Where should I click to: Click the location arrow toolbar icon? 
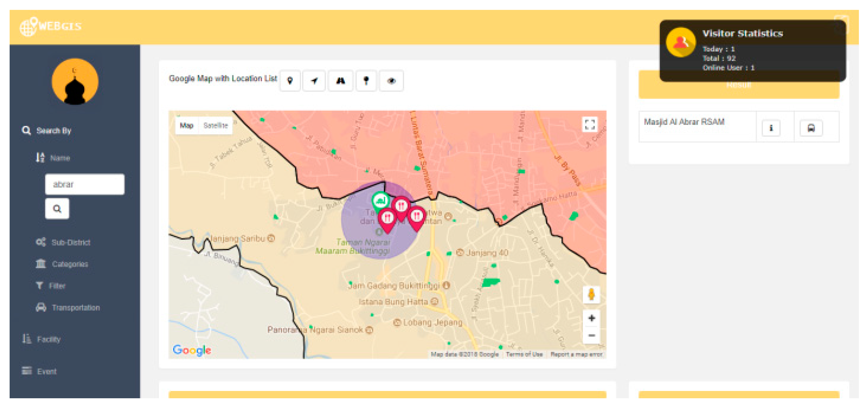pyautogui.click(x=314, y=81)
